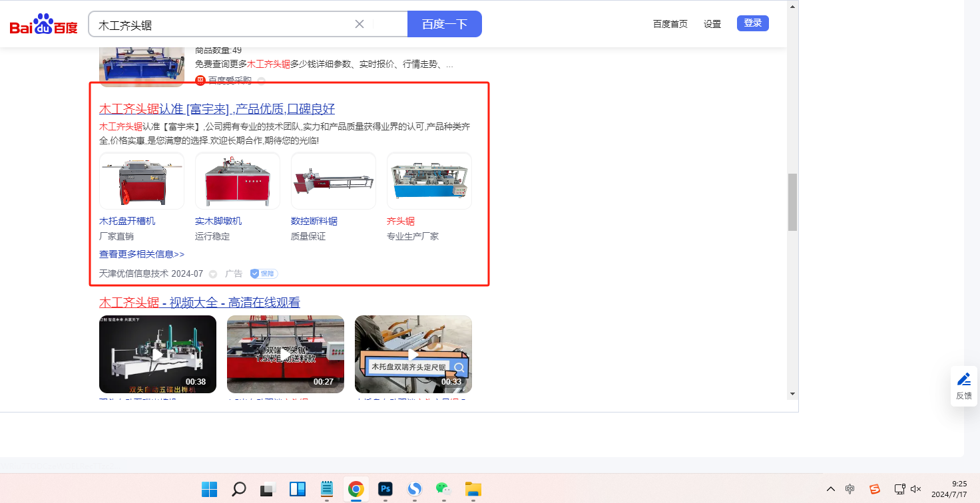Expand dropdown arrow next to 天津优信信息技术 2024-07
Viewport: 980px width, 503px height.
(213, 273)
